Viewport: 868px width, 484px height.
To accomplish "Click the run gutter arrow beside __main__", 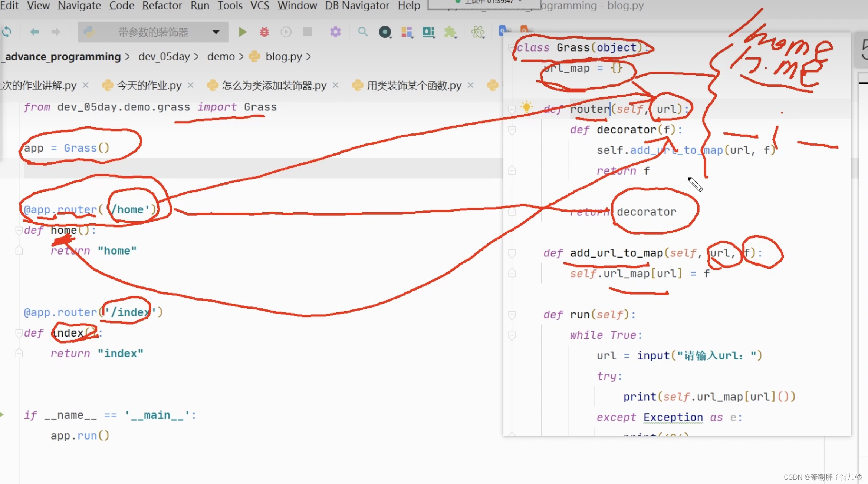I will point(2,415).
